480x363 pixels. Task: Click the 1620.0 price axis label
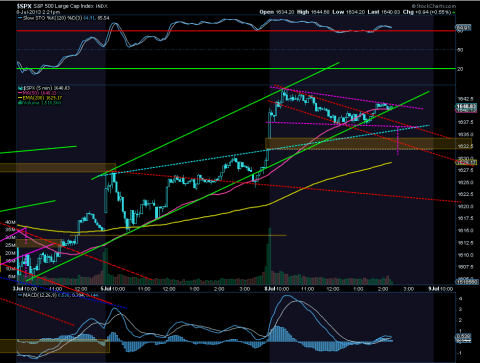coord(465,206)
